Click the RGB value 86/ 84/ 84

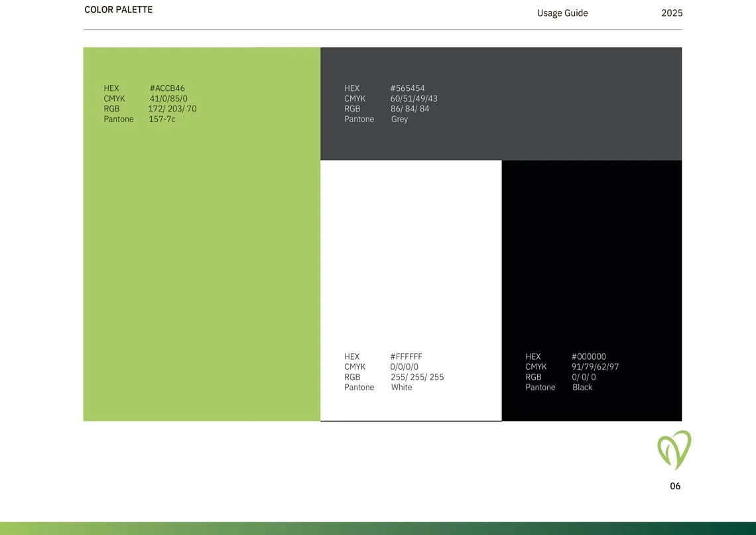pyautogui.click(x=410, y=109)
